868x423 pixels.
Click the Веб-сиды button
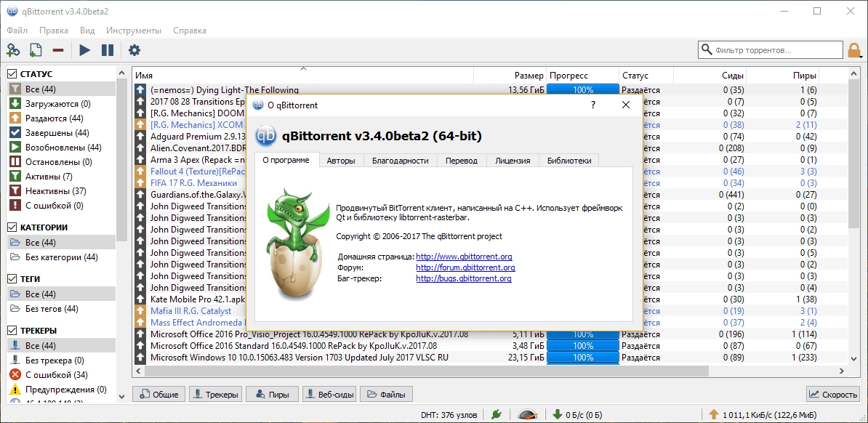(329, 395)
